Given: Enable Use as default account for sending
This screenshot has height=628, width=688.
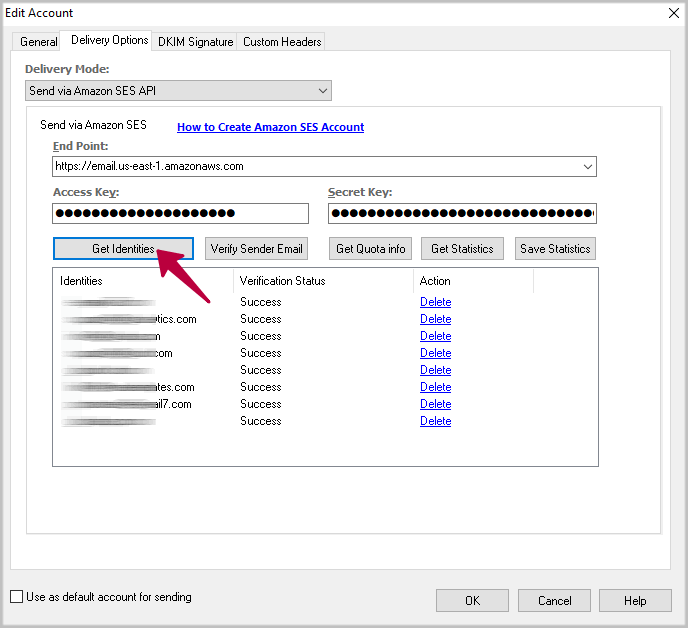Looking at the screenshot, I should tap(17, 597).
